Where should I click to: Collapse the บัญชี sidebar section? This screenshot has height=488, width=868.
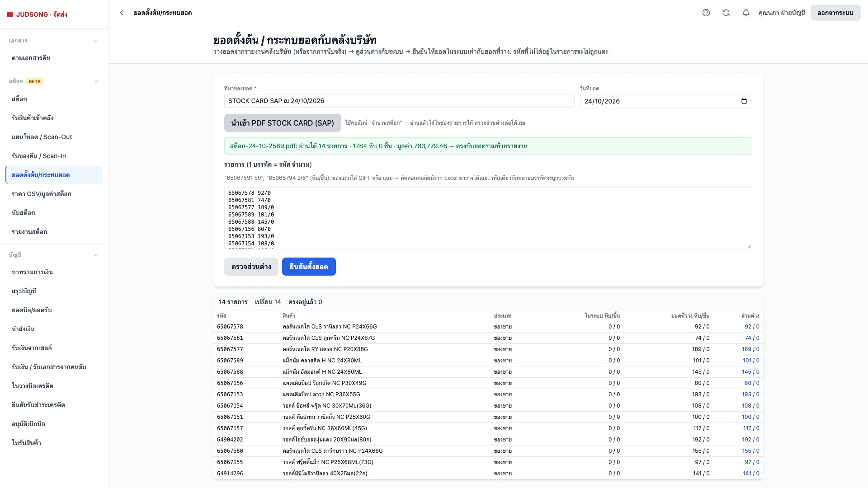[x=96, y=255]
